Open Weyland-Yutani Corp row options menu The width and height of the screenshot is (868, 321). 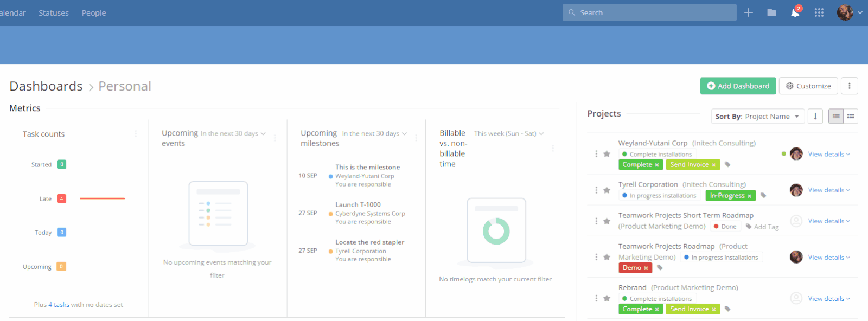(596, 154)
